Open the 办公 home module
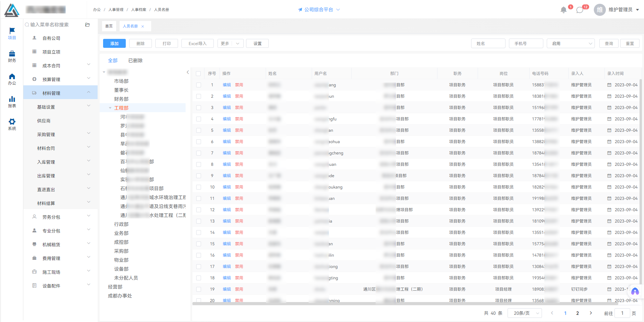The width and height of the screenshot is (644, 322). [12, 79]
